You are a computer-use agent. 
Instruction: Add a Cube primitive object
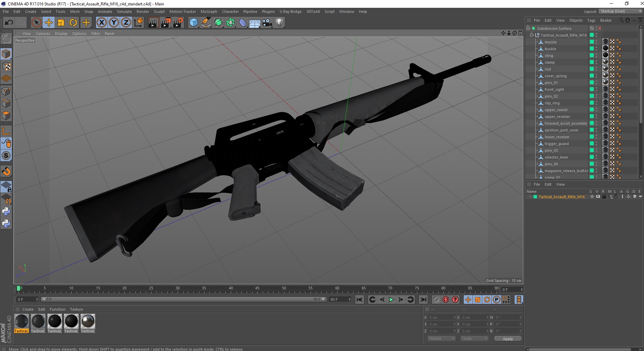[x=194, y=23]
